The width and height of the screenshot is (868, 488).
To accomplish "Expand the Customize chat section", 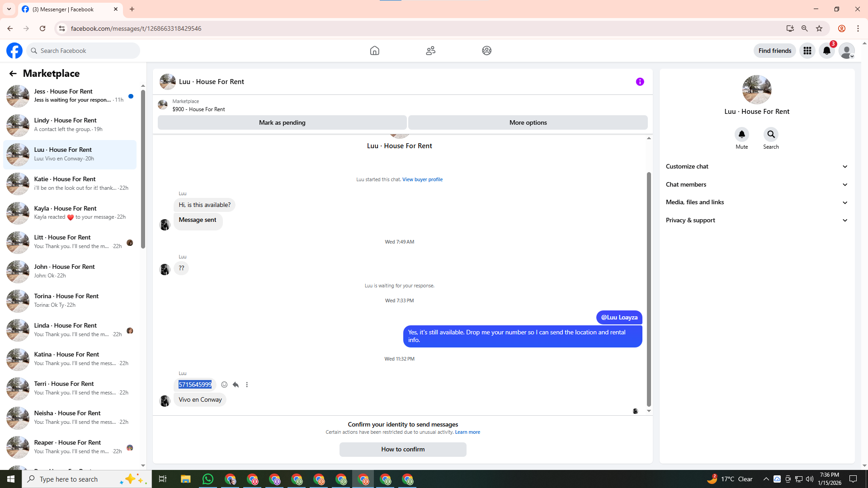I will (x=756, y=166).
